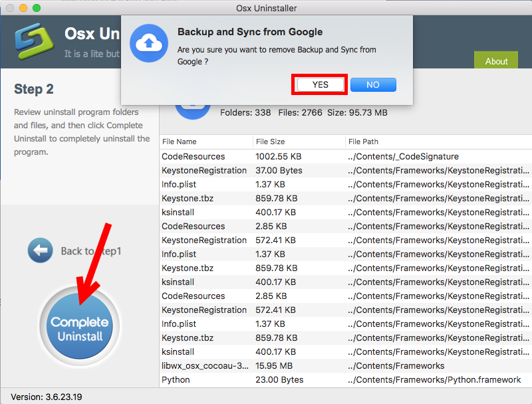Click the Backup and Sync cloud icon
The height and width of the screenshot is (404, 532).
(x=148, y=44)
